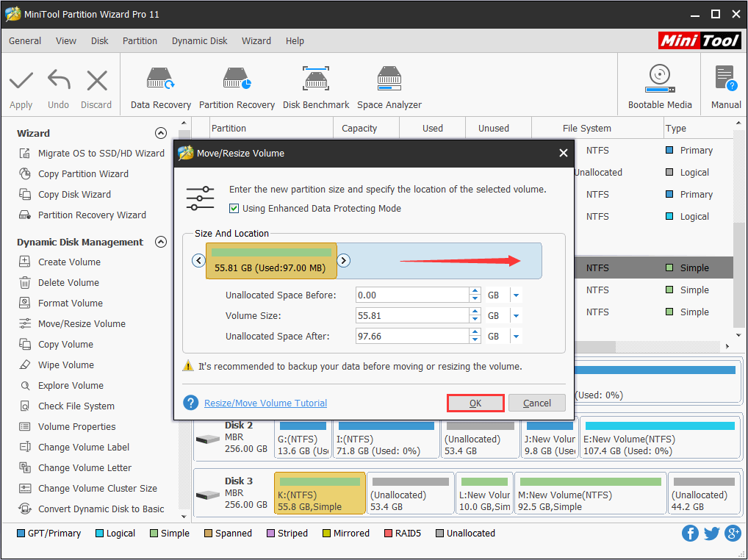The width and height of the screenshot is (748, 560).
Task: Open the Partition menu
Action: pos(140,41)
